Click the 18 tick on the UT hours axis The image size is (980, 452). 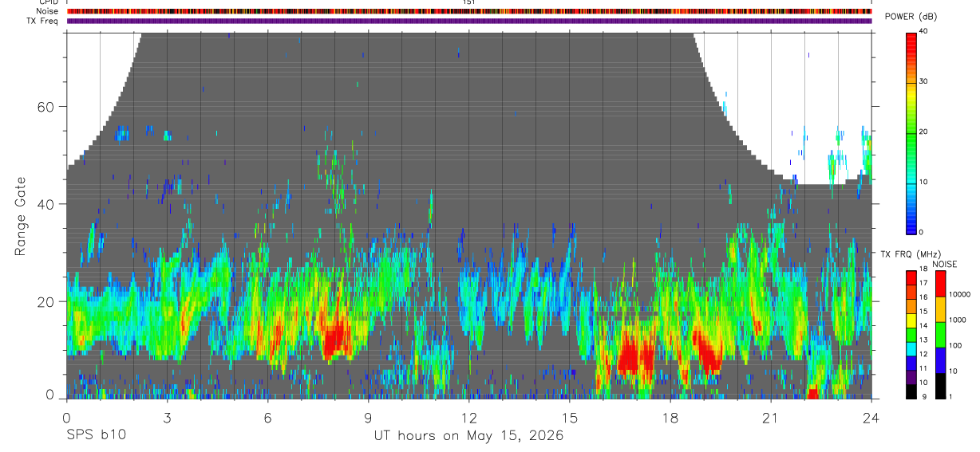(x=670, y=417)
